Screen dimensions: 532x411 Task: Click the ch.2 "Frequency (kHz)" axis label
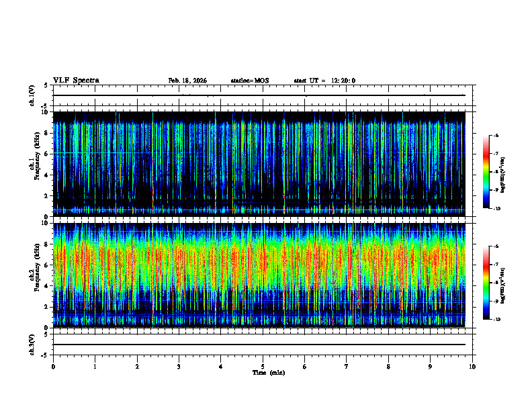click(x=36, y=267)
